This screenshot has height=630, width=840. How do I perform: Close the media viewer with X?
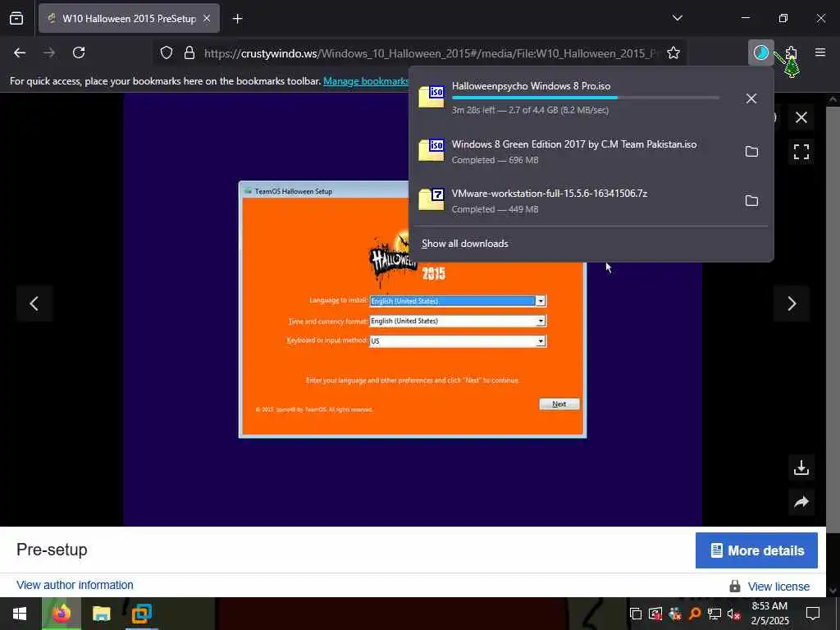click(x=801, y=117)
